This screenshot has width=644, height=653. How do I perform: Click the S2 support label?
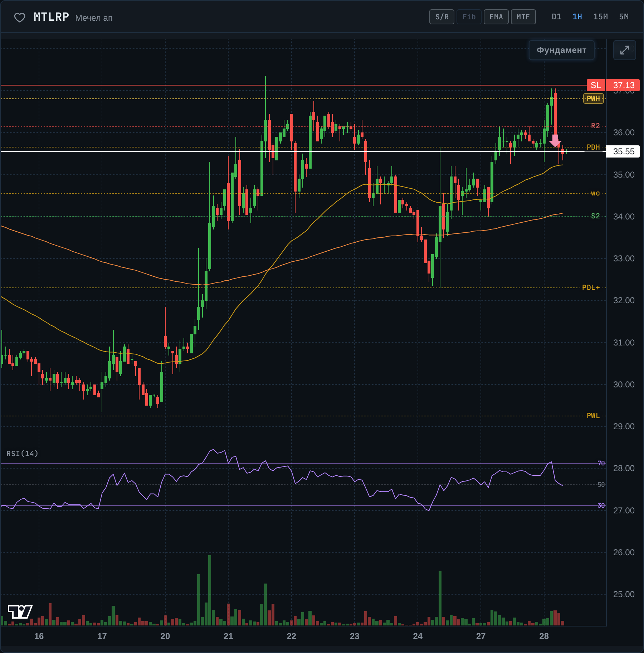pyautogui.click(x=595, y=216)
